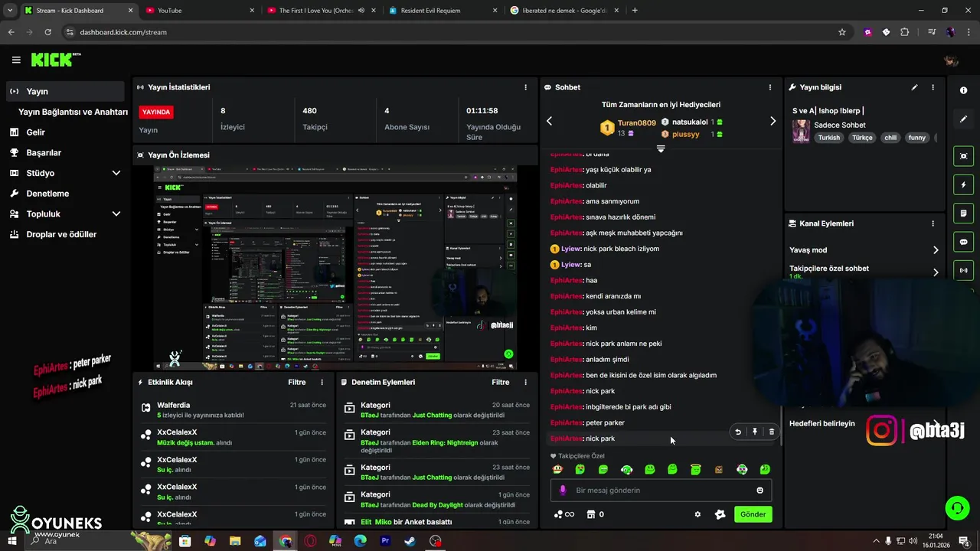Reload the dashboard page
Image resolution: width=980 pixels, height=551 pixels.
point(47,32)
